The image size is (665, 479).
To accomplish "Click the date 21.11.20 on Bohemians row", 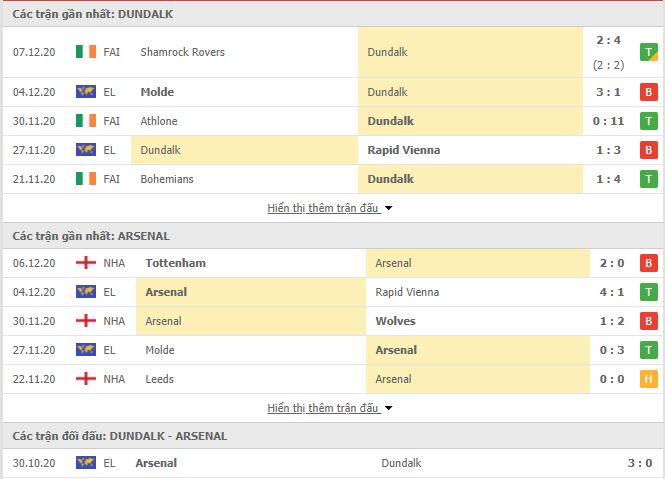I will coord(34,179).
